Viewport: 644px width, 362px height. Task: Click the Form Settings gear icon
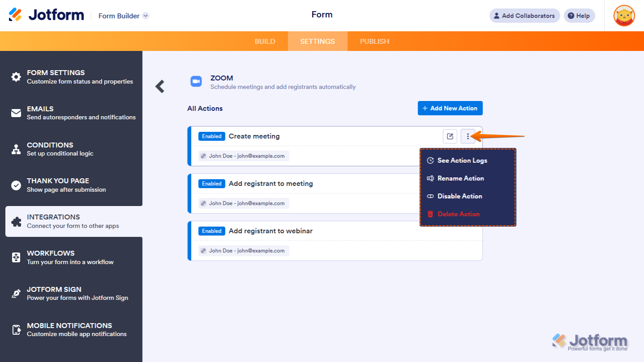[16, 77]
